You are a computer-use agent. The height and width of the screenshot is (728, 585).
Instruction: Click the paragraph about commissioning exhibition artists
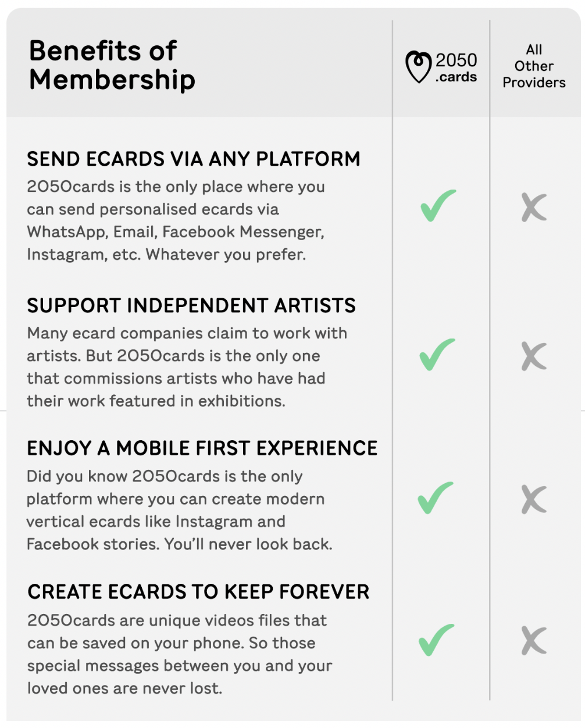tap(187, 367)
